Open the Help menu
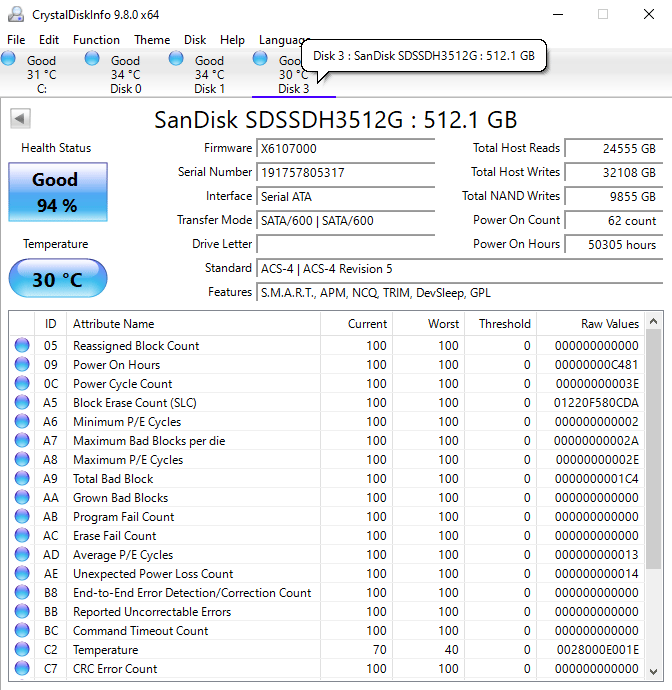Image resolution: width=672 pixels, height=690 pixels. [232, 40]
